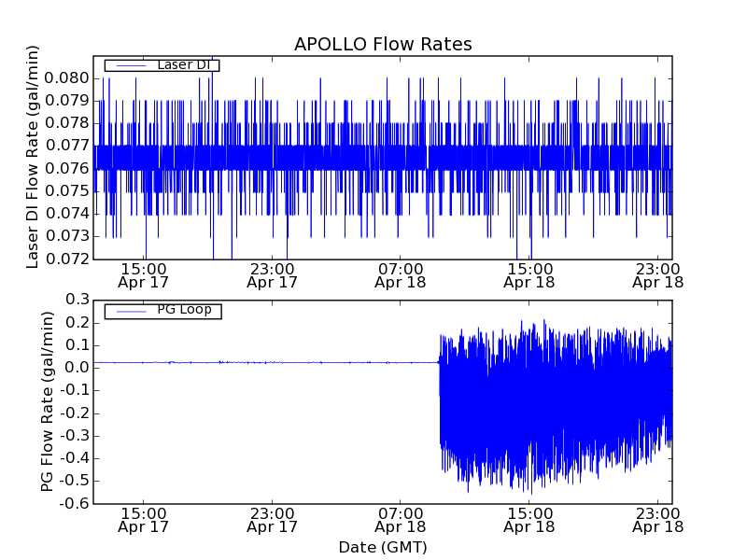Click where PG Loop oscillation begins
The width and height of the screenshot is (747, 560).
(x=440, y=363)
